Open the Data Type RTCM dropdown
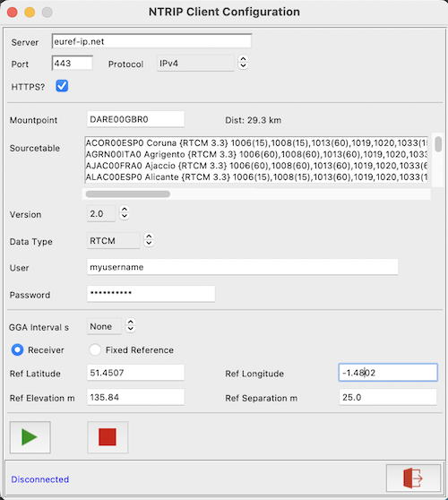Viewport: 448px width, 500px height. tap(120, 240)
